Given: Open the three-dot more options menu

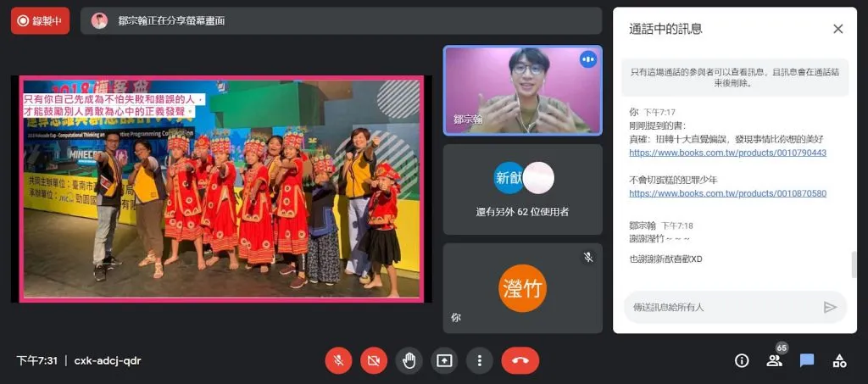Looking at the screenshot, I should (x=479, y=360).
